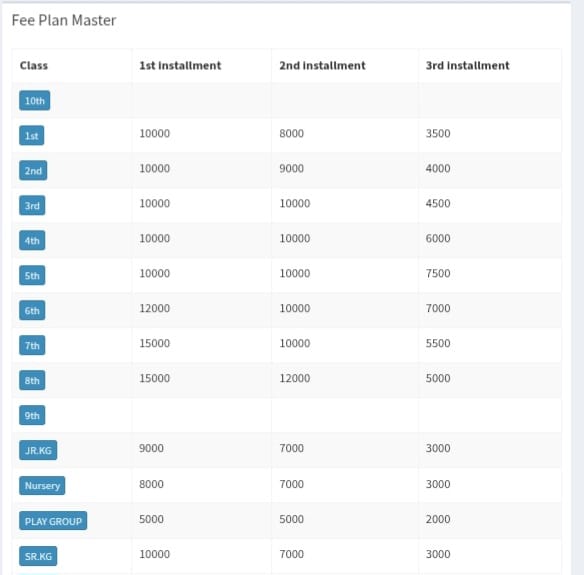Select the 7th class badge
Screen dimensions: 584x575
point(32,346)
